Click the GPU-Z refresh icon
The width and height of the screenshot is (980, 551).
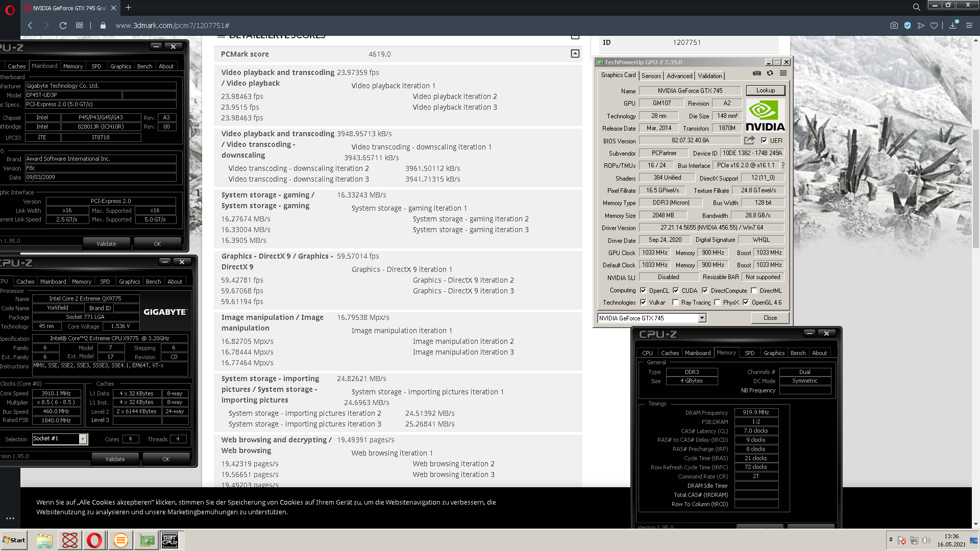[770, 73]
